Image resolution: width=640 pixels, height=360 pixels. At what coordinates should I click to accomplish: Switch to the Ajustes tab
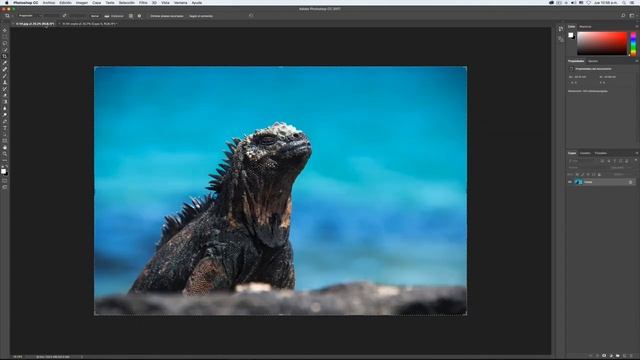(x=593, y=61)
